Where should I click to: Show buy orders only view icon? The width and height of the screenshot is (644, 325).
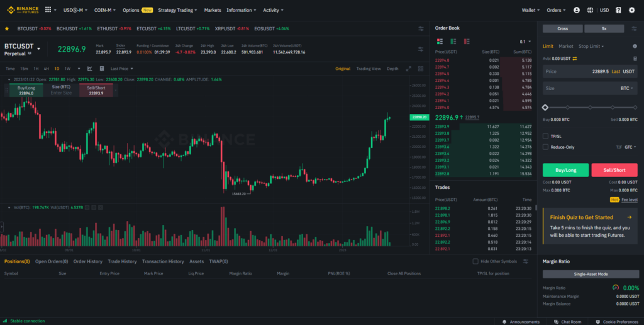pos(453,41)
